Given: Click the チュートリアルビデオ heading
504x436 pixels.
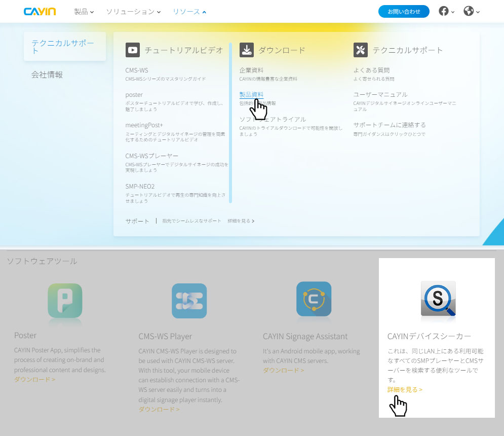Looking at the screenshot, I should tap(183, 50).
